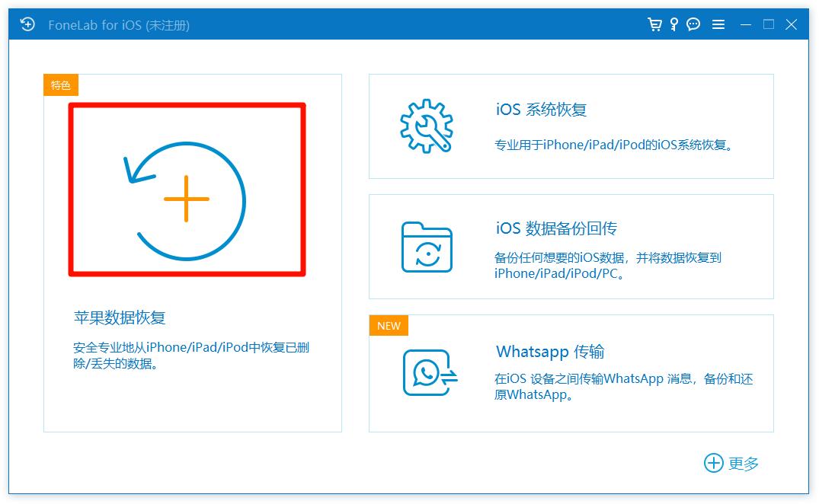Click the large circular restore arrow icon
Screen dimensions: 819x504
[187, 199]
